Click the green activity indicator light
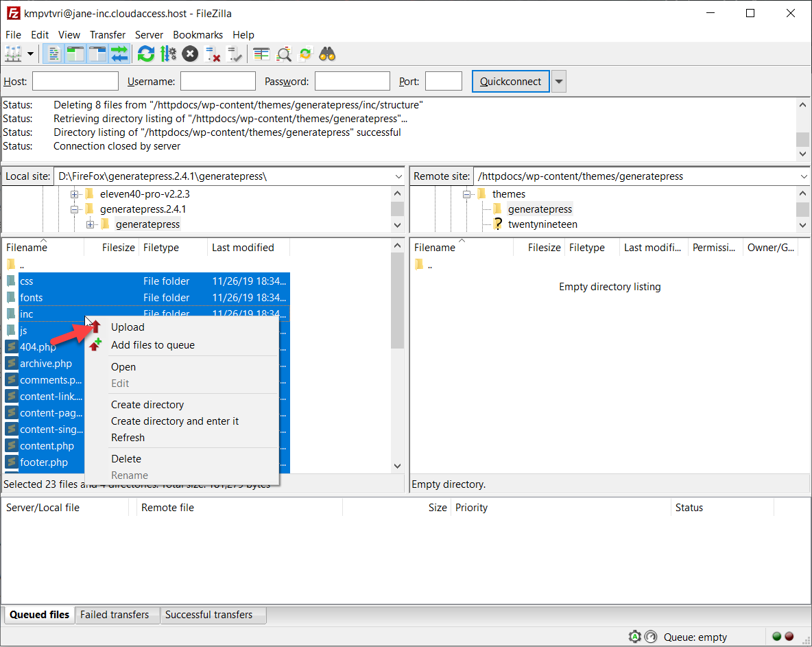 (x=776, y=637)
